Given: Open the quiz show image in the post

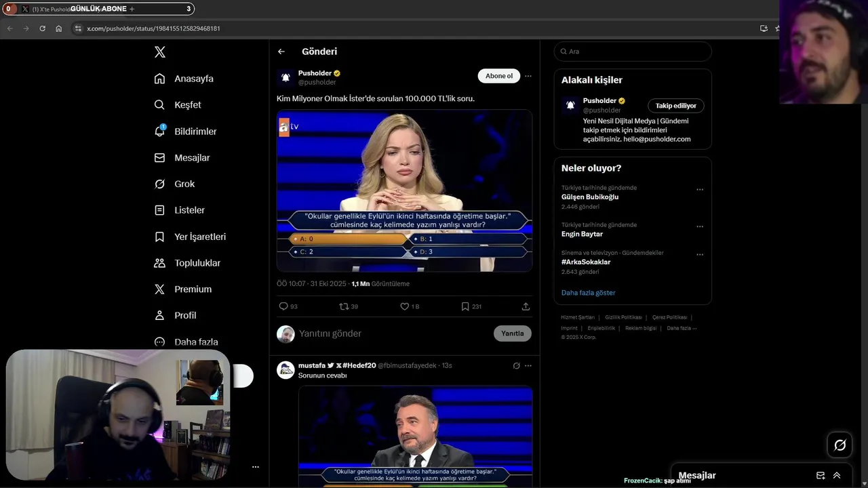Looking at the screenshot, I should (x=404, y=190).
